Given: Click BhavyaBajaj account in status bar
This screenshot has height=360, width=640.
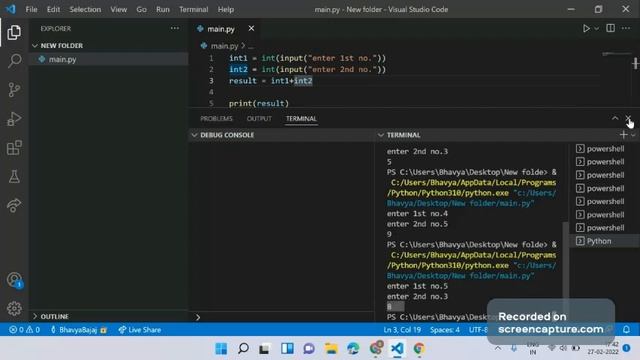Looking at the screenshot, I should pyautogui.click(x=78, y=330).
